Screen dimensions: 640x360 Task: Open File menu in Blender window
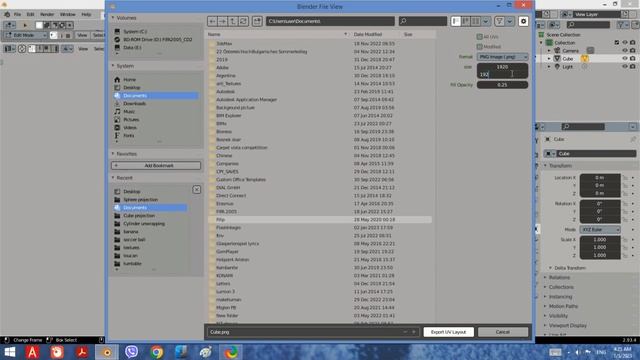click(x=17, y=14)
